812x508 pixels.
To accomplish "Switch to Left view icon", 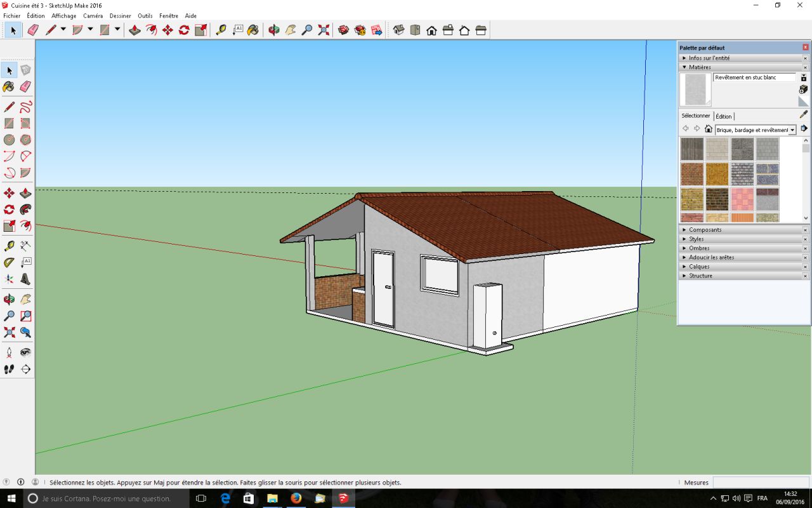I will pos(481,30).
